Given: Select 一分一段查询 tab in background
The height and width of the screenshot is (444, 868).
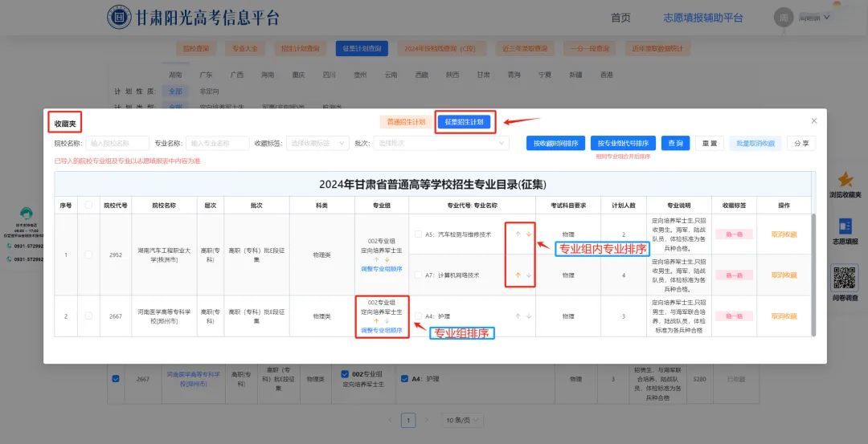Looking at the screenshot, I should [590, 49].
